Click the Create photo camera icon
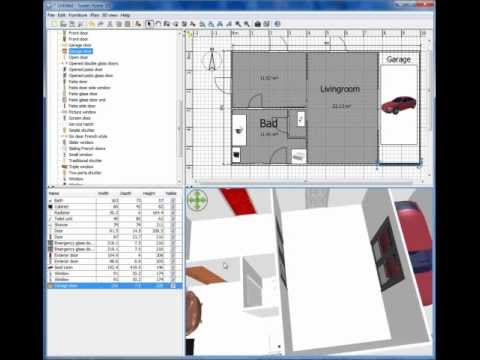Screen dimensions: 480x360 (x=257, y=24)
